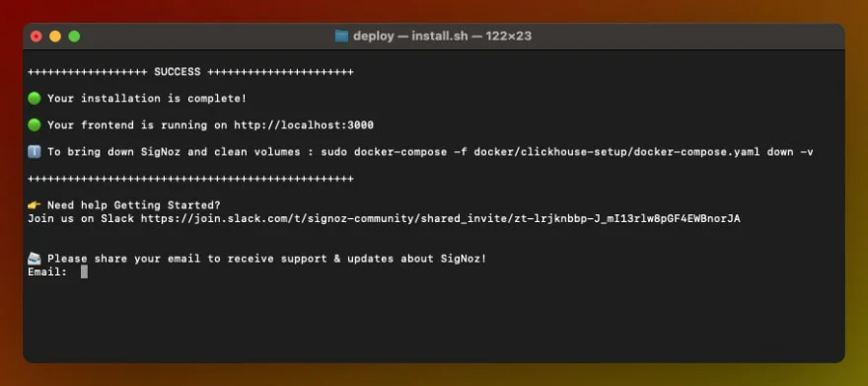This screenshot has width=868, height=386.
Task: Open the Slack join.slack.com invite URL
Action: pyautogui.click(x=440, y=219)
